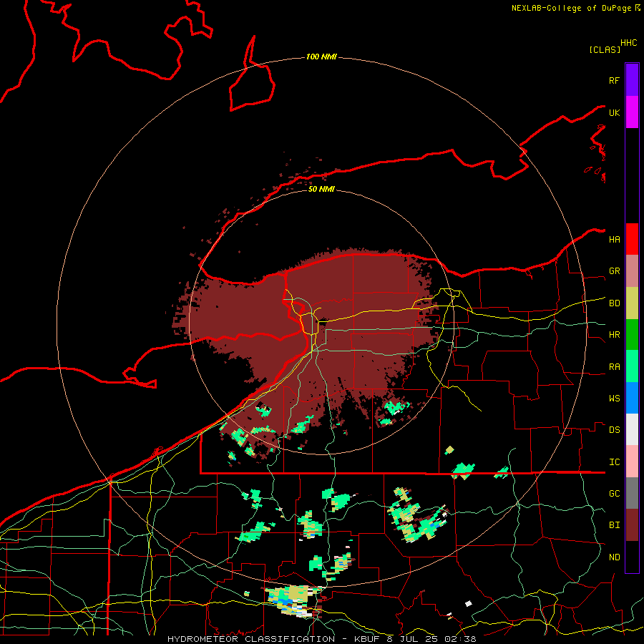The width and height of the screenshot is (644, 644).
Task: Click the HA legend label
Action: click(x=614, y=239)
